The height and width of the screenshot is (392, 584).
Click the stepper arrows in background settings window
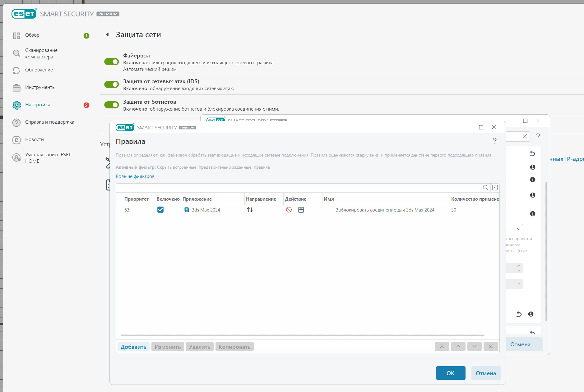coord(519,268)
